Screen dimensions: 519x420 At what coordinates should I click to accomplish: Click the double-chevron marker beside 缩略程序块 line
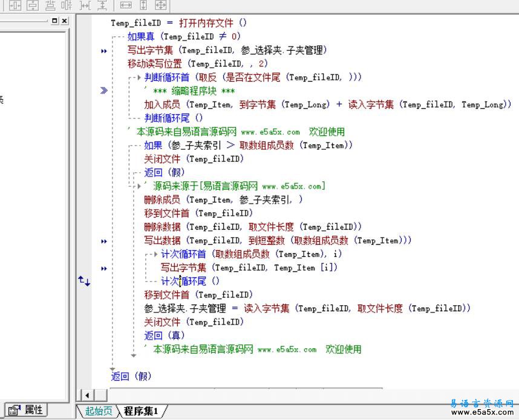point(104,90)
